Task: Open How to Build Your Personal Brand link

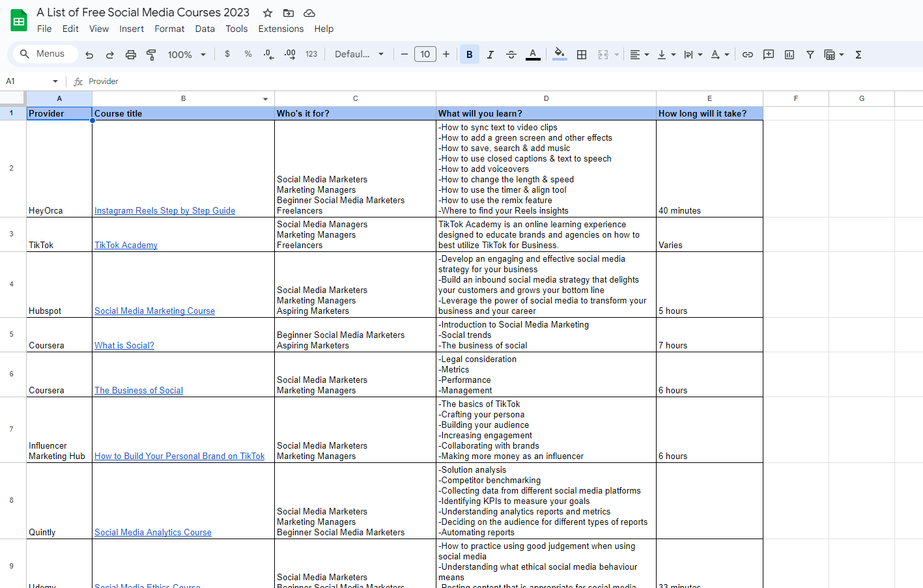Action: pyautogui.click(x=180, y=456)
